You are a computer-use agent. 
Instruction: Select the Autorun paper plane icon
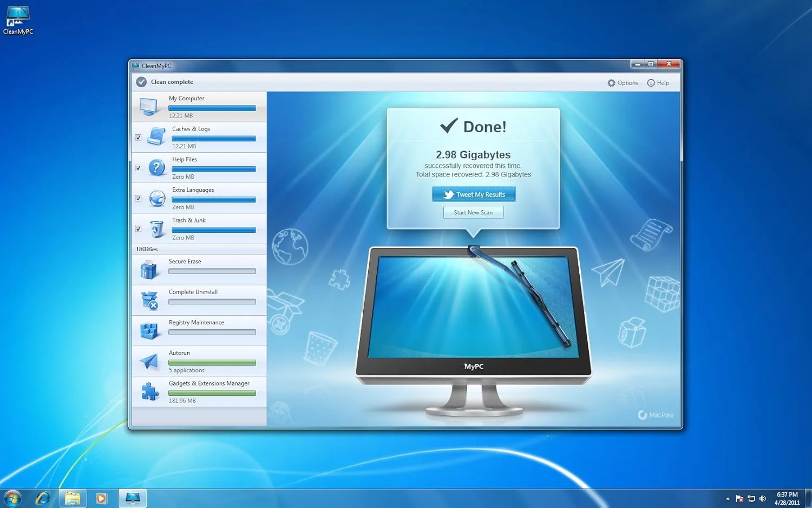tap(149, 361)
